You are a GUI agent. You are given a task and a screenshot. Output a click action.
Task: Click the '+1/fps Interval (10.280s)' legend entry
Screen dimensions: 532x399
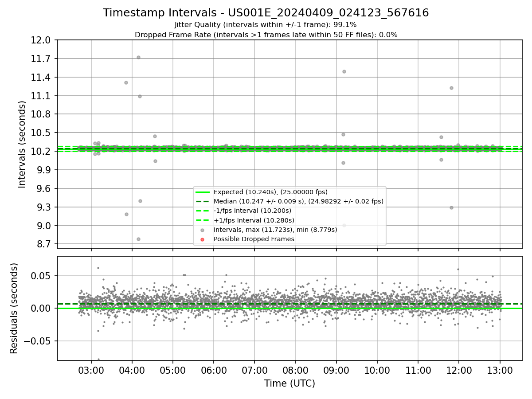coord(254,220)
